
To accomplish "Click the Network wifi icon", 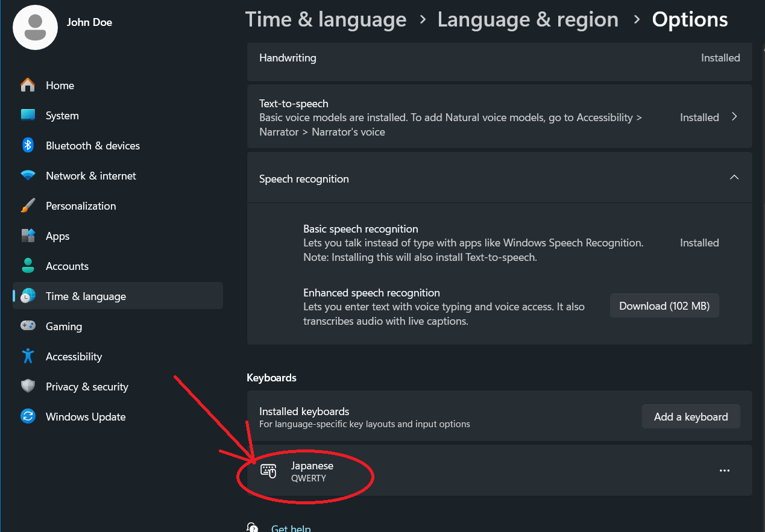I will pos(28,176).
